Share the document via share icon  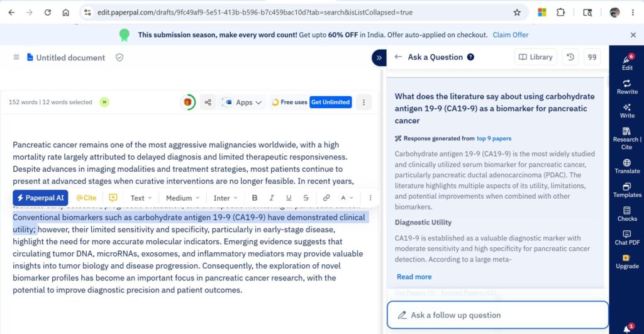click(208, 103)
